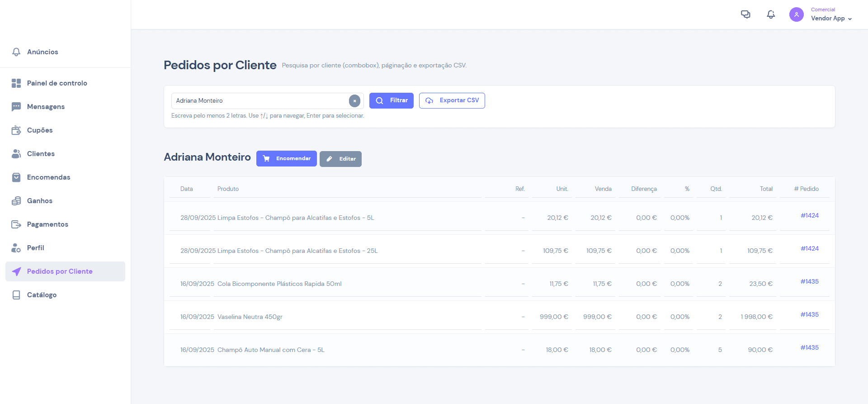
Task: Open order #1424 for Limpa Estofos 5L
Action: click(x=809, y=215)
